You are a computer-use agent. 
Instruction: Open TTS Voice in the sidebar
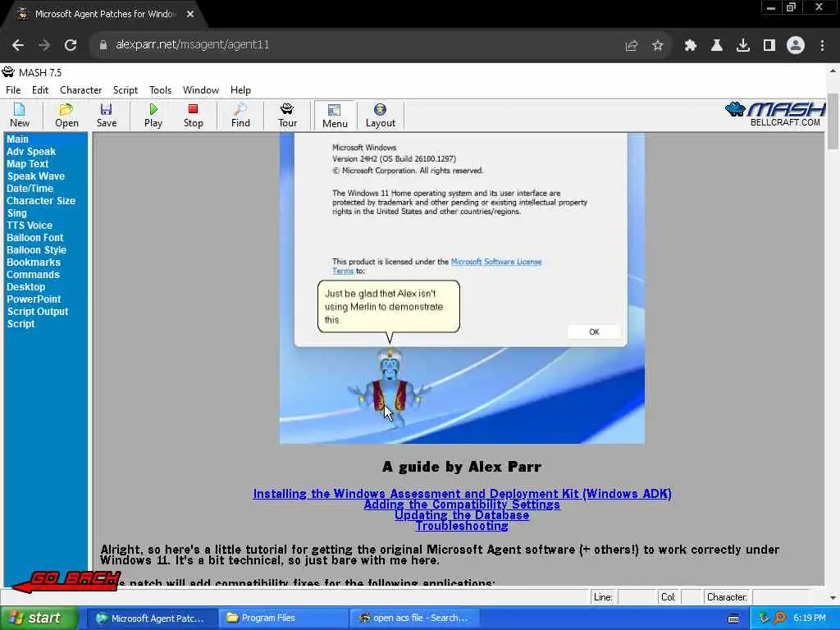[30, 226]
